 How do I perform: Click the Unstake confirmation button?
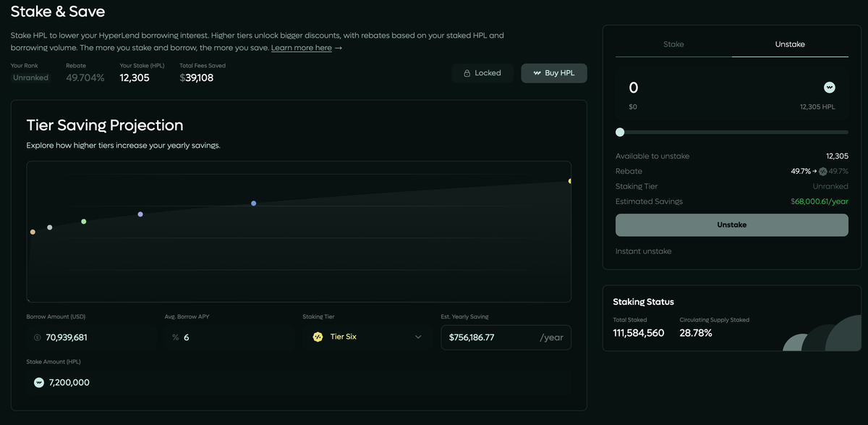[x=731, y=225]
